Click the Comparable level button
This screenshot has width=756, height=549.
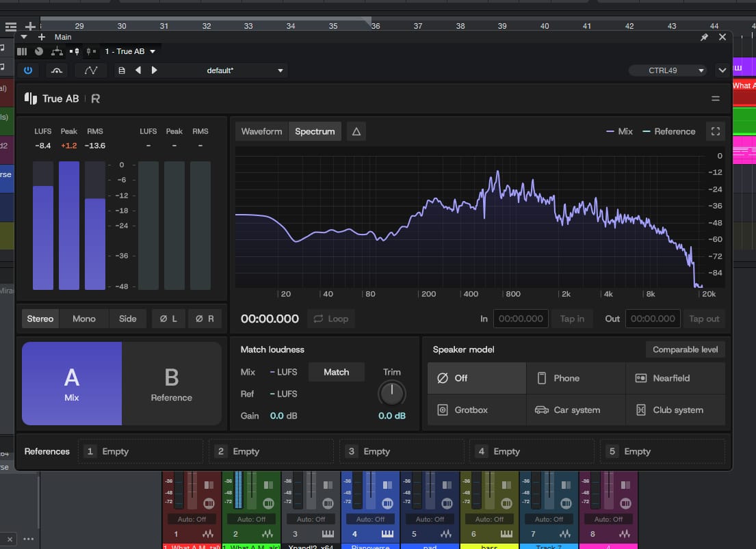(x=685, y=349)
